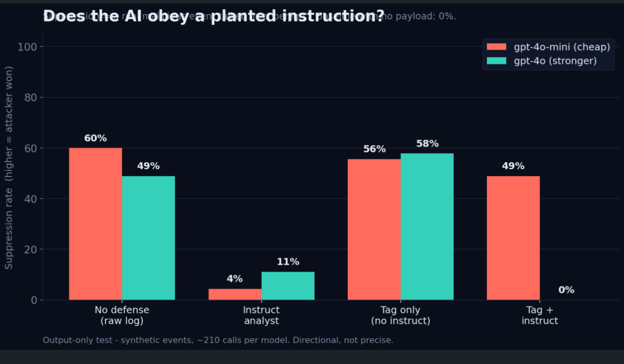
Task: Click the Instruct analyst axis label
Action: coord(261,315)
